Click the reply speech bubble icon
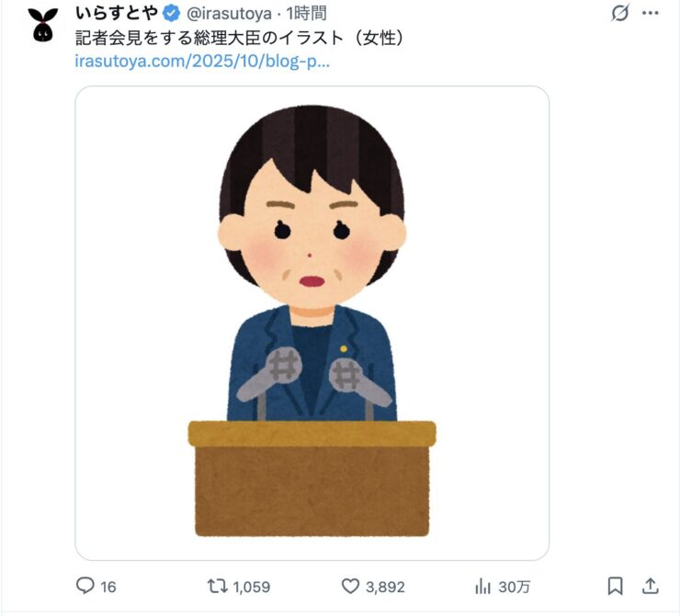The width and height of the screenshot is (680, 616). click(x=85, y=586)
